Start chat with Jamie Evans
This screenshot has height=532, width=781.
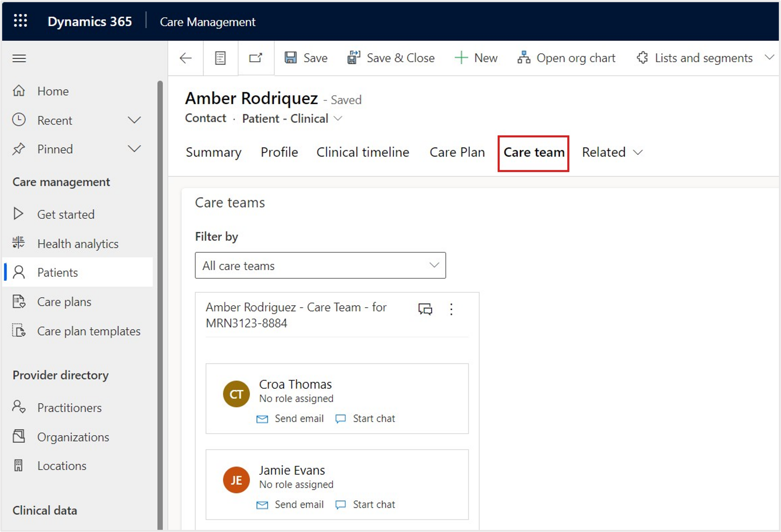coord(365,505)
